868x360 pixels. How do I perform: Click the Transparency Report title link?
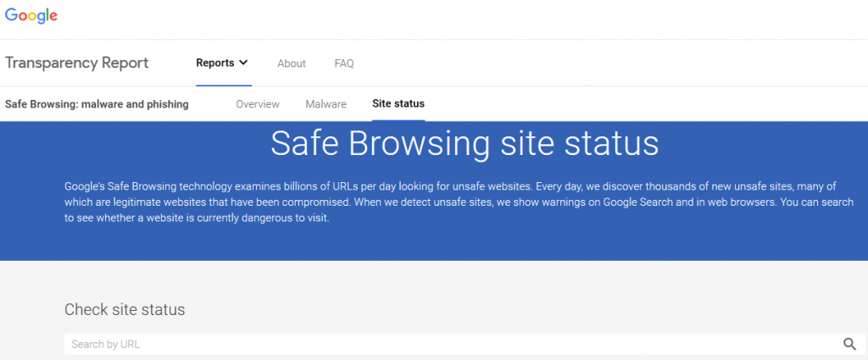tap(77, 63)
